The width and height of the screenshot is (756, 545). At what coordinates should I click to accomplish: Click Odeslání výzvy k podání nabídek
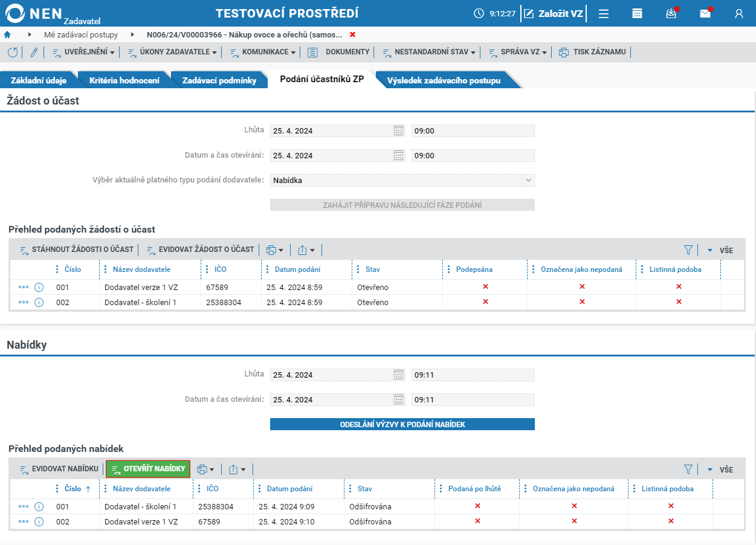[x=402, y=424]
